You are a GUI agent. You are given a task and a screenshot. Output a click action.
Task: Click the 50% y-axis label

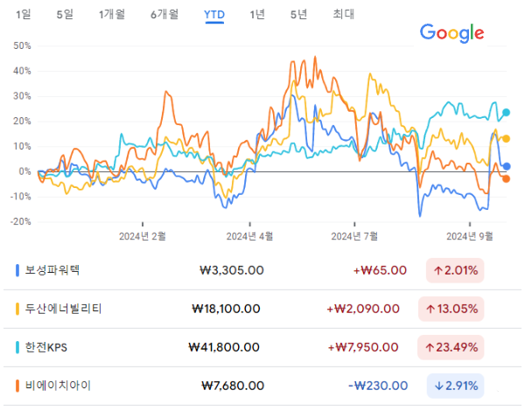pyautogui.click(x=22, y=45)
